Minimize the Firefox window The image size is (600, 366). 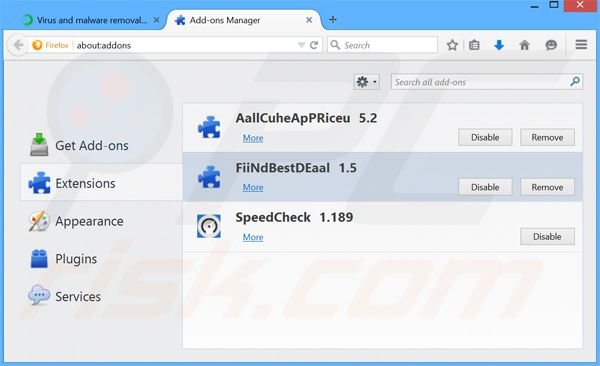535,5
